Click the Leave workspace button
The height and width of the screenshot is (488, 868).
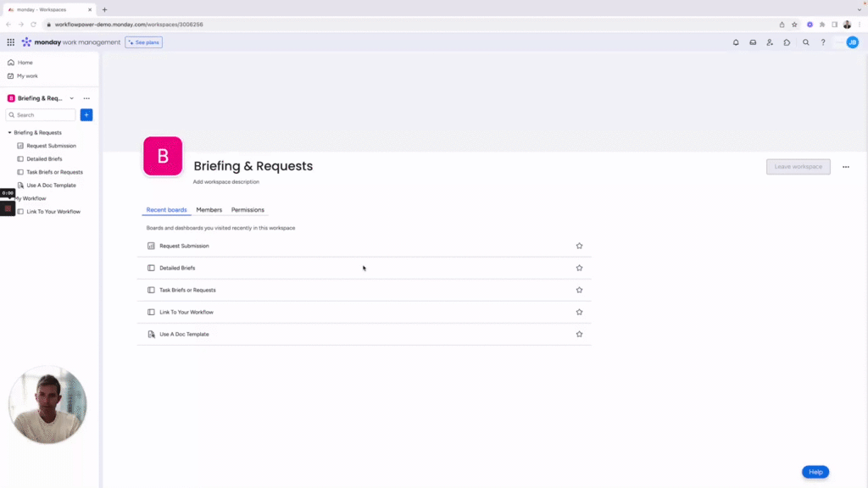coord(798,167)
